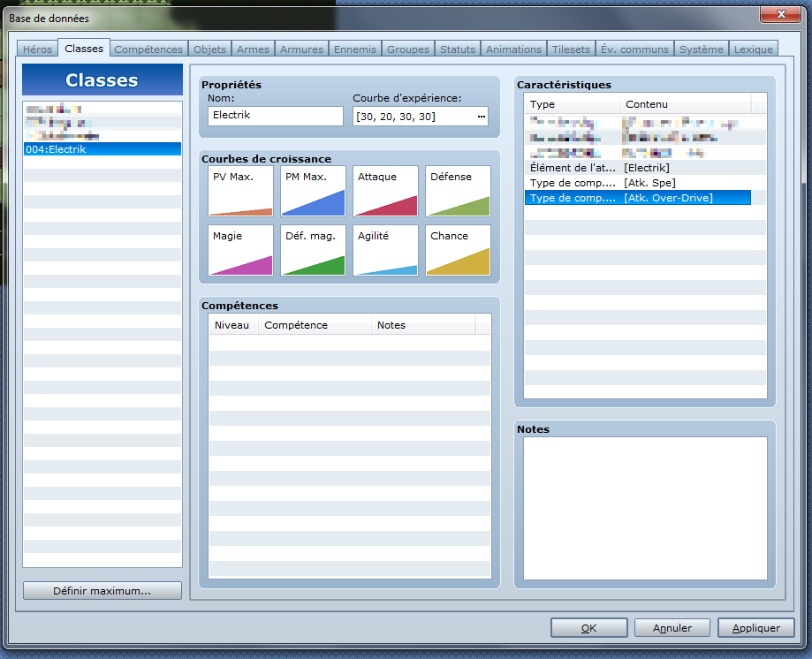Open the Attaque growth curve graph
Viewport: 812px width, 659px height.
coord(386,191)
